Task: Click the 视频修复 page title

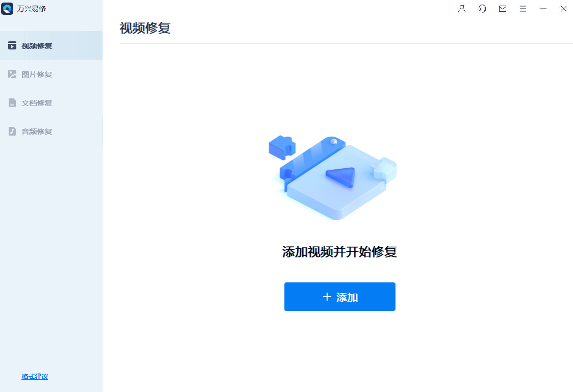Action: pos(146,29)
